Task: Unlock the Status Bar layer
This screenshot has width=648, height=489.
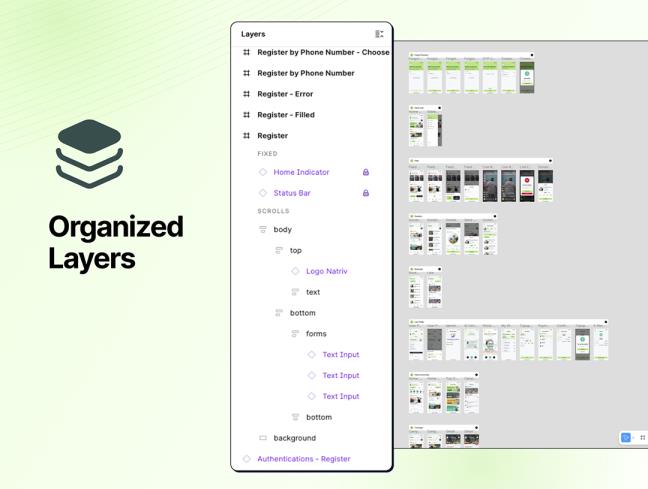Action: [x=366, y=193]
